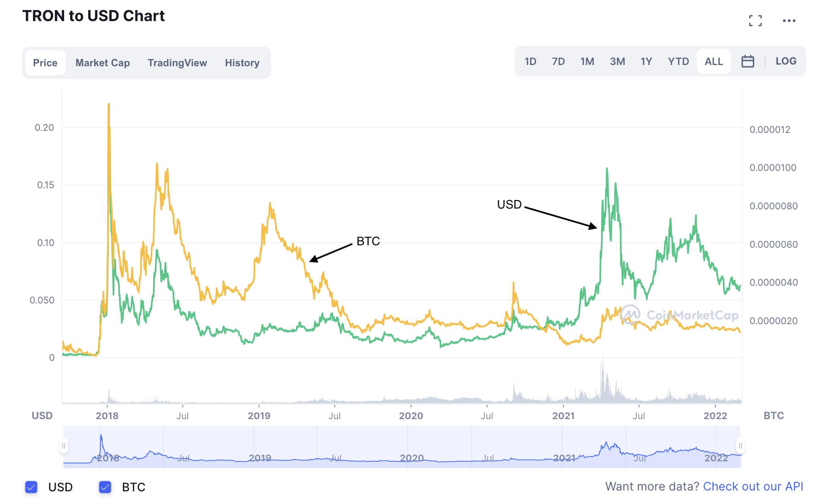Toggle the USD checkbox off
This screenshot has width=823, height=504.
pyautogui.click(x=31, y=487)
